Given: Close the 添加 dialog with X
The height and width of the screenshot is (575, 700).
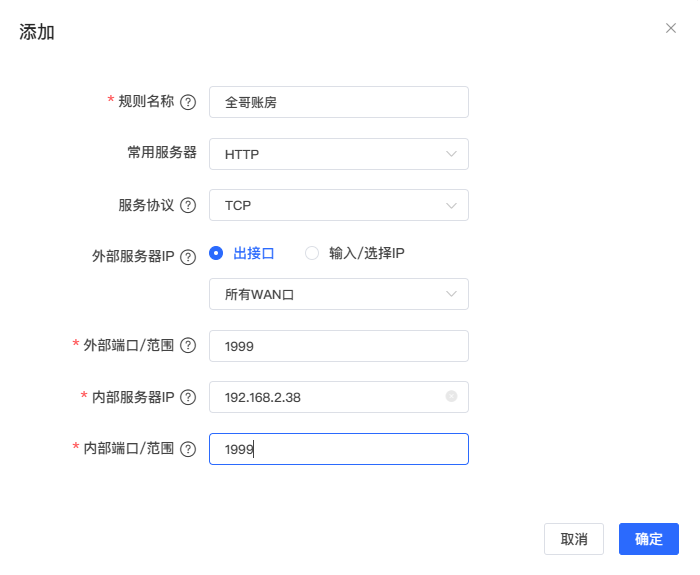Looking at the screenshot, I should tap(671, 28).
